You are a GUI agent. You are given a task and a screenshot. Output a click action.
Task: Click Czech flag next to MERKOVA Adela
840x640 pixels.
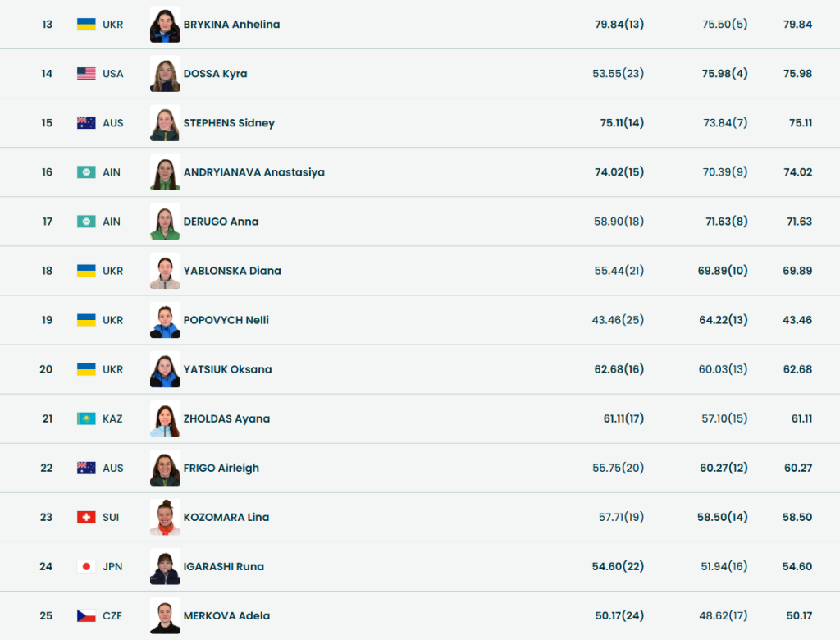point(86,615)
